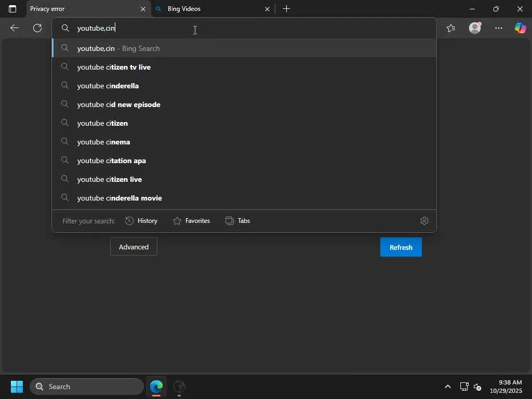Open the network status tray icon
This screenshot has height=399, width=532.
coord(464,387)
